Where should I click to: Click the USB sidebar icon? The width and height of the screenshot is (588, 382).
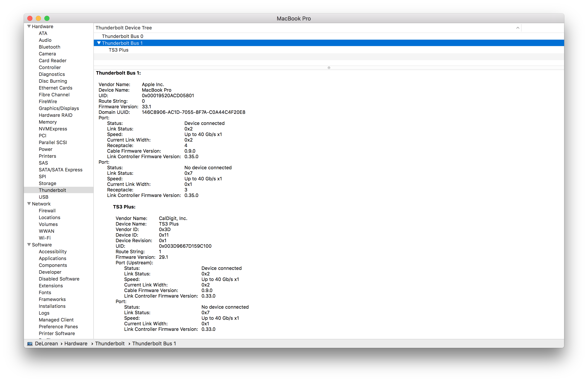click(43, 197)
